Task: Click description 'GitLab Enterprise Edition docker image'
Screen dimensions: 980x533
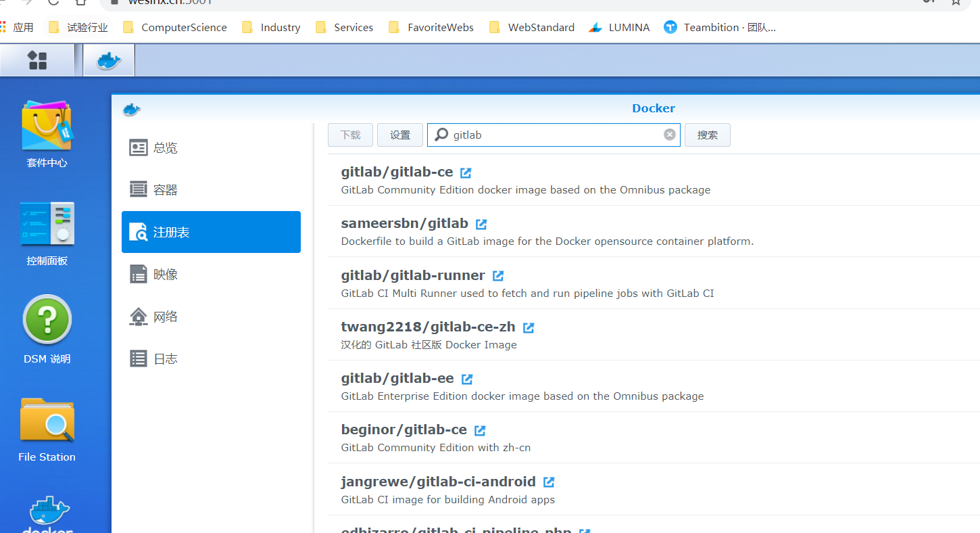Action: click(x=522, y=396)
